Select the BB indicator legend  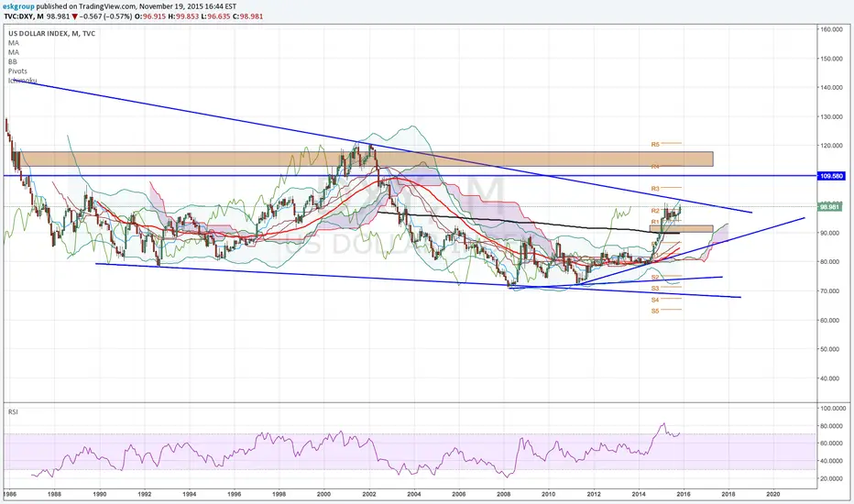pyautogui.click(x=12, y=61)
